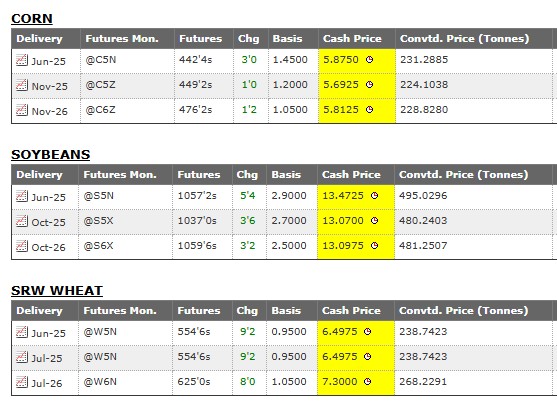
Task: Click the @S5X futures month symbol
Action: point(98,221)
